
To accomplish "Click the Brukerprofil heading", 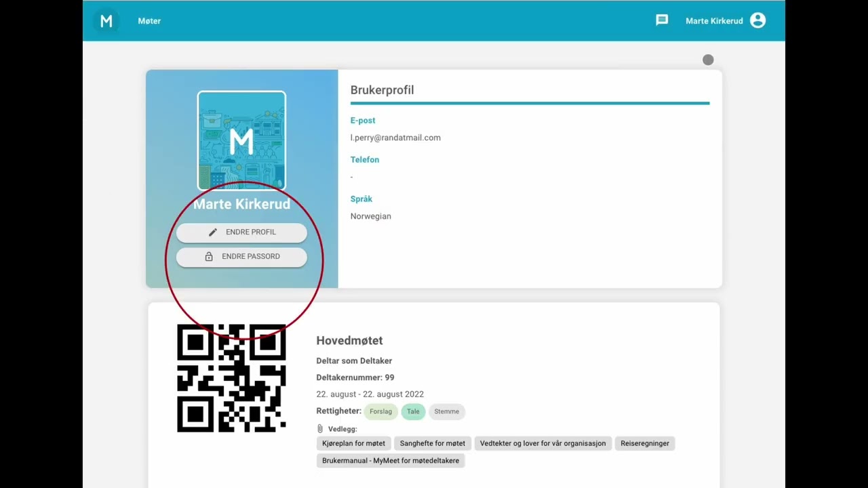I will coord(382,90).
